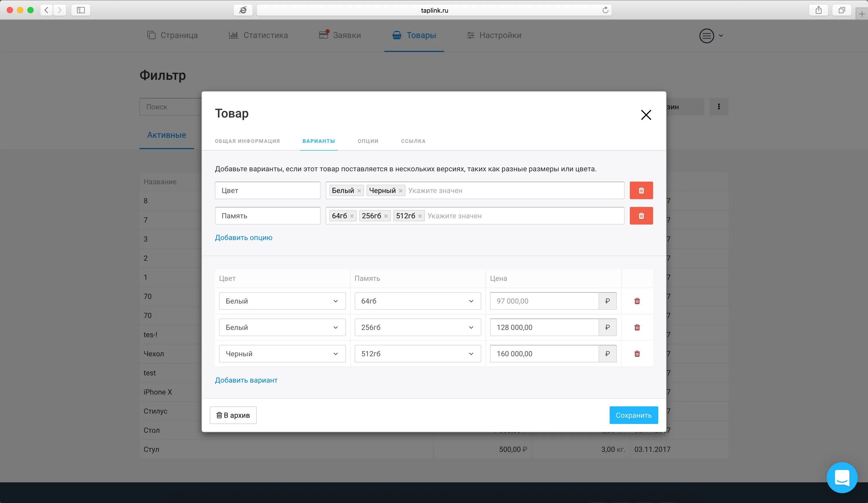Open the Safari share menu
This screenshot has width=868, height=503.
click(819, 10)
